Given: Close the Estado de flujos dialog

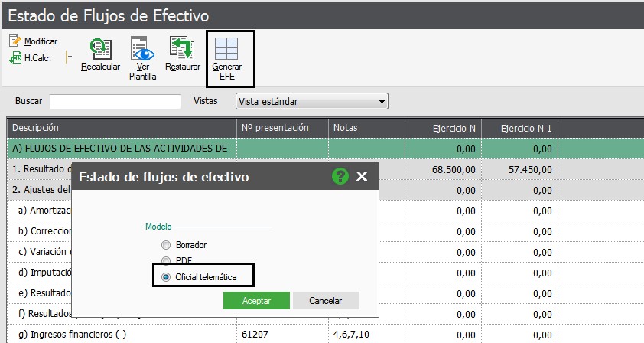Looking at the screenshot, I should pyautogui.click(x=362, y=176).
